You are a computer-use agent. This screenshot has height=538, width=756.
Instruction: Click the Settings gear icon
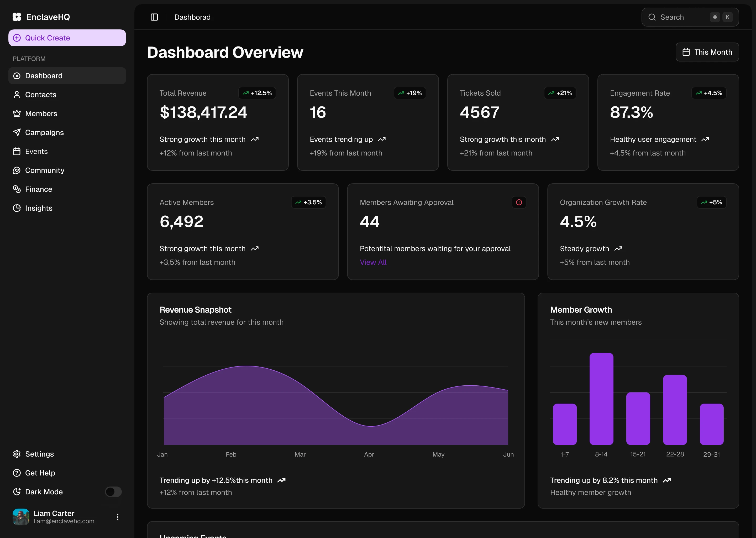pyautogui.click(x=17, y=454)
